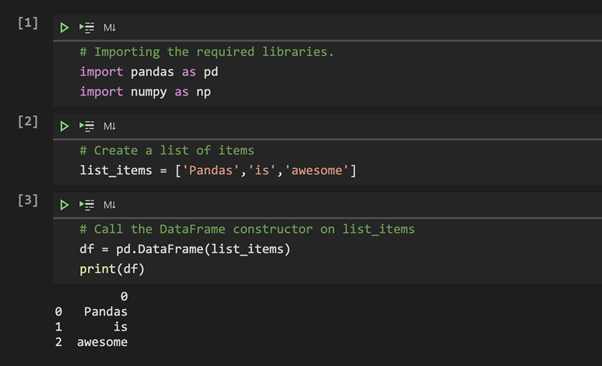Click comment '# Importing the required libraries.'
The image size is (602, 366).
coord(207,52)
